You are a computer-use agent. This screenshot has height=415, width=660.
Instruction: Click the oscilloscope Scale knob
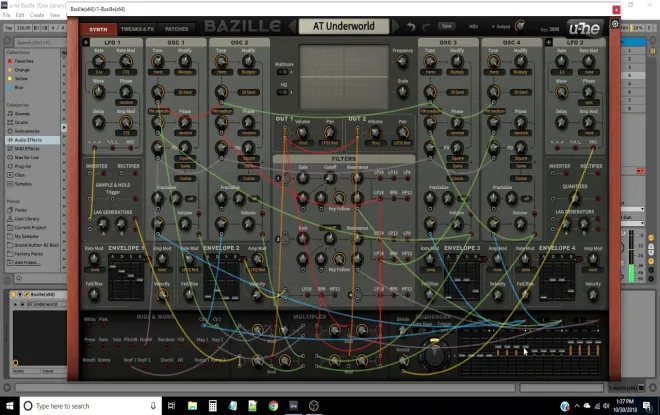tap(402, 91)
